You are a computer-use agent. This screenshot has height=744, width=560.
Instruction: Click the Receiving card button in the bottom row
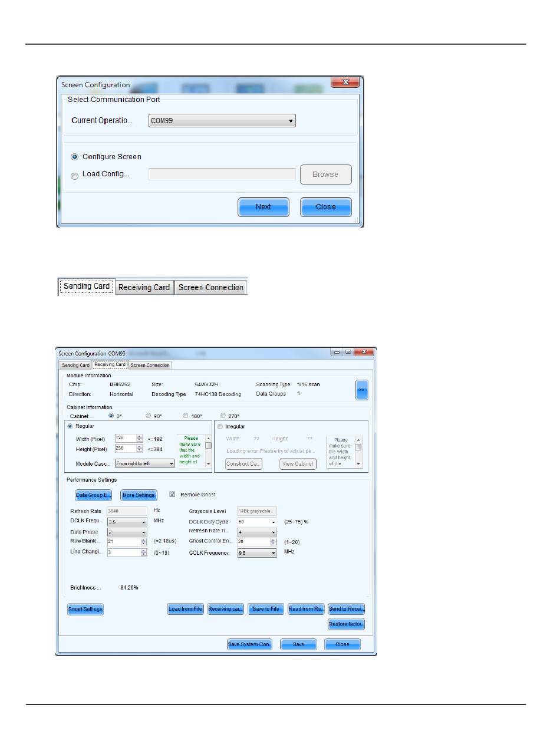click(226, 609)
